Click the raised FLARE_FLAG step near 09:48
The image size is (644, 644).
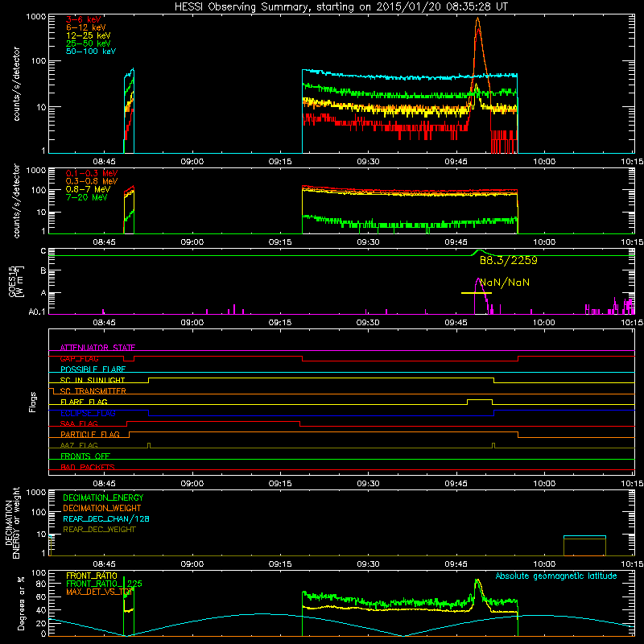[x=479, y=399]
